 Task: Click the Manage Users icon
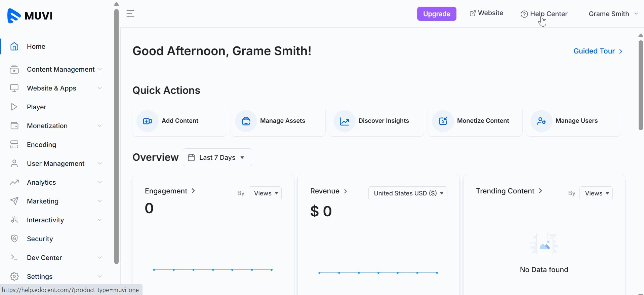pyautogui.click(x=541, y=121)
